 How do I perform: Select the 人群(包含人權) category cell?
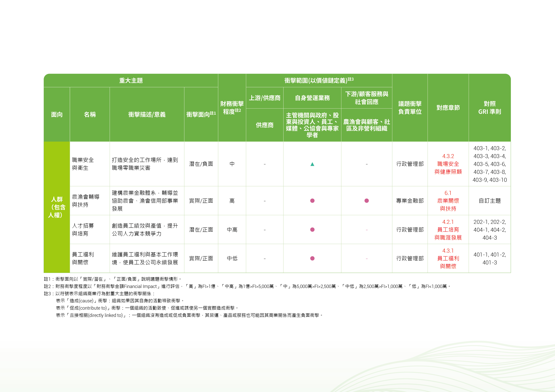click(x=57, y=207)
